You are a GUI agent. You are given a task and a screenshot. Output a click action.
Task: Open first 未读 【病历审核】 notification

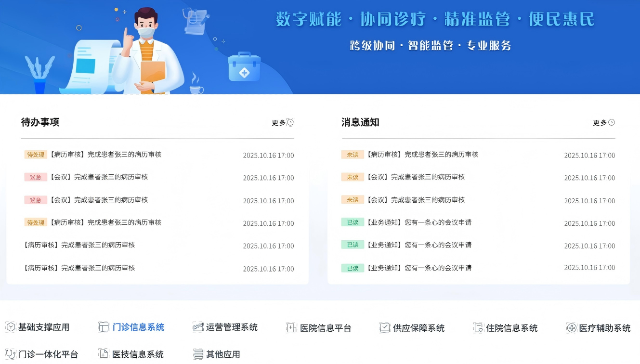(422, 155)
